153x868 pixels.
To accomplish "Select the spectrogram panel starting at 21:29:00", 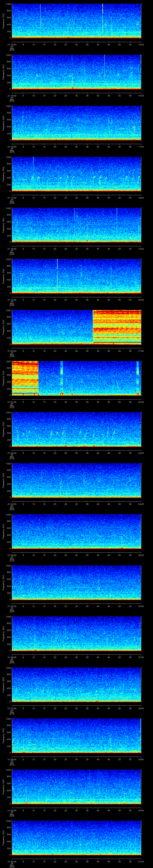I will 76,787.
